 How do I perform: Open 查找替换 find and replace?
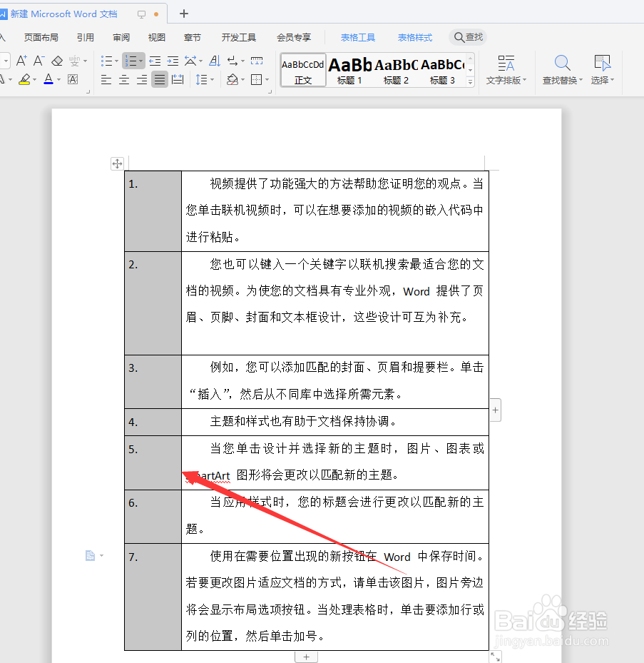point(563,70)
